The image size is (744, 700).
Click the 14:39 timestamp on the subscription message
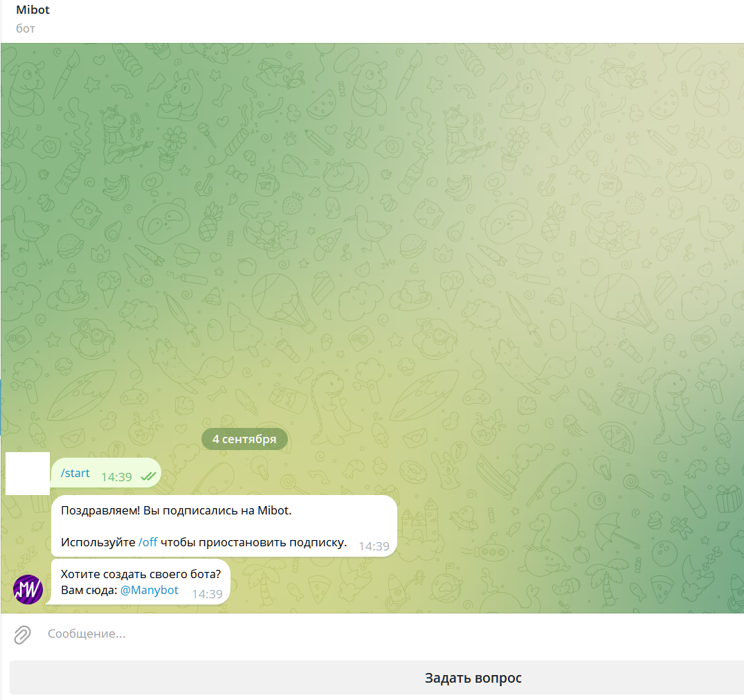click(374, 546)
